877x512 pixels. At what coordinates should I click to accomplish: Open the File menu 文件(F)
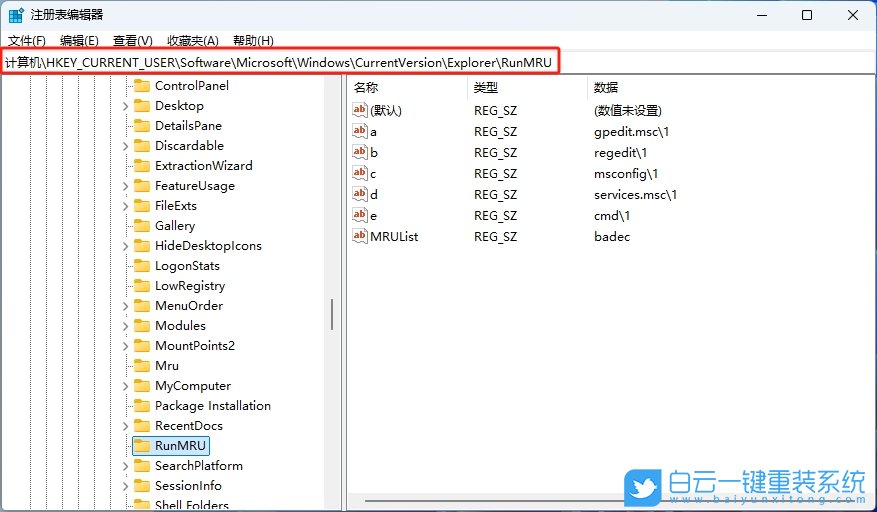[x=27, y=41]
